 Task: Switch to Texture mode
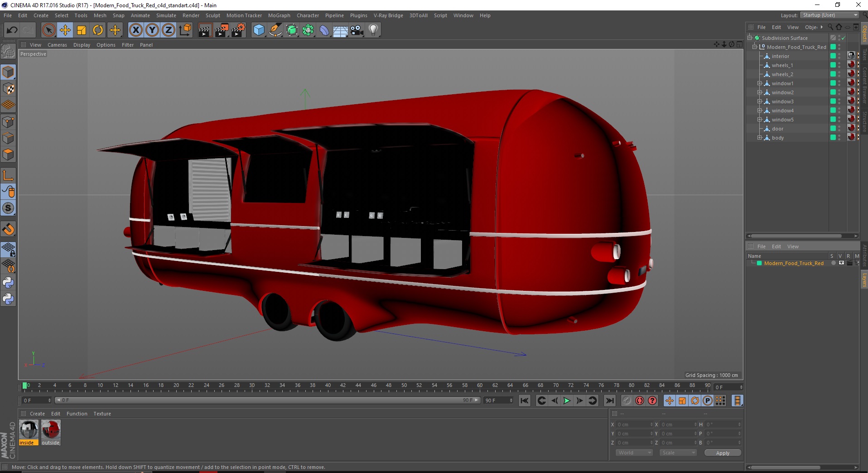(x=9, y=89)
